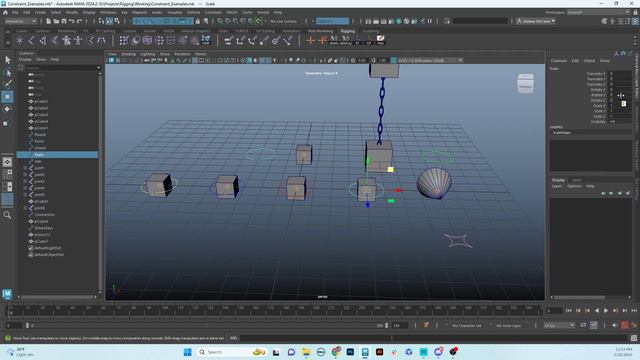Screen dimensions: 640x360
Task: Choose the Paint Selection brush tool
Action: click(x=7, y=84)
